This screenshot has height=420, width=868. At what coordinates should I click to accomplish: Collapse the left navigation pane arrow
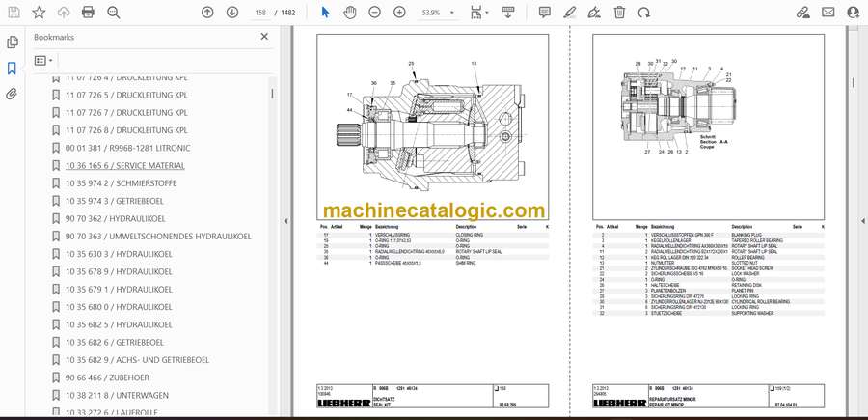pyautogui.click(x=285, y=221)
